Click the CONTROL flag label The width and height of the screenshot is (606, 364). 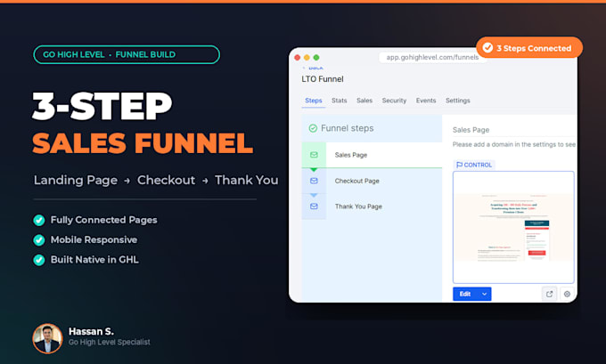(474, 165)
